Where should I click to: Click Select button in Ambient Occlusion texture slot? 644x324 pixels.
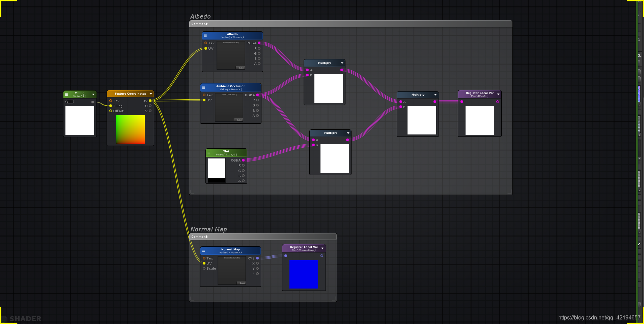[x=239, y=120]
